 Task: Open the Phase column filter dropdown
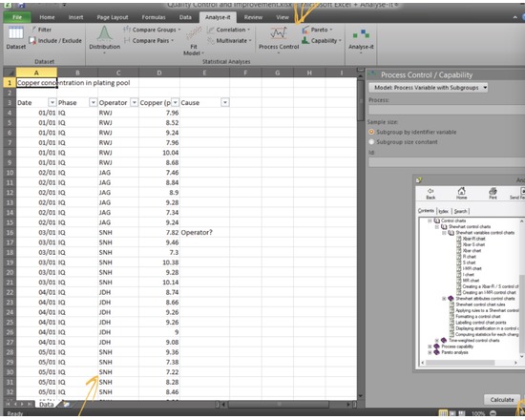(94, 102)
